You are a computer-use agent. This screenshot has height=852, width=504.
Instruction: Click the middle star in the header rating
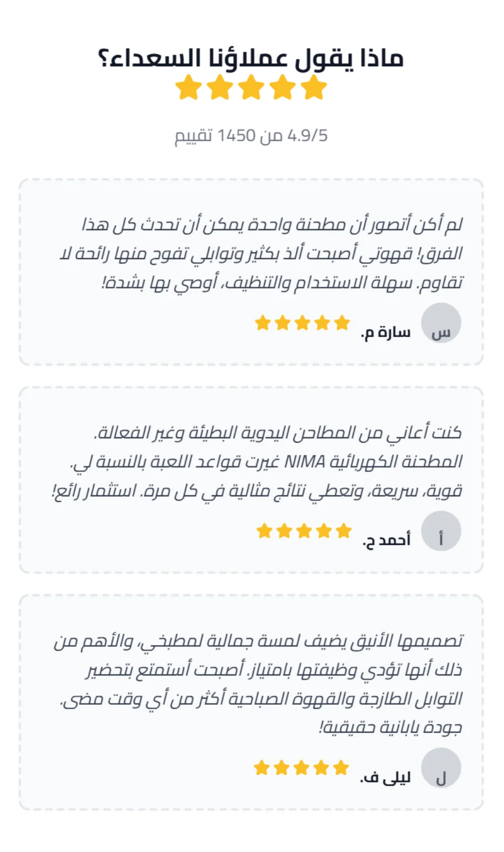pos(251,87)
